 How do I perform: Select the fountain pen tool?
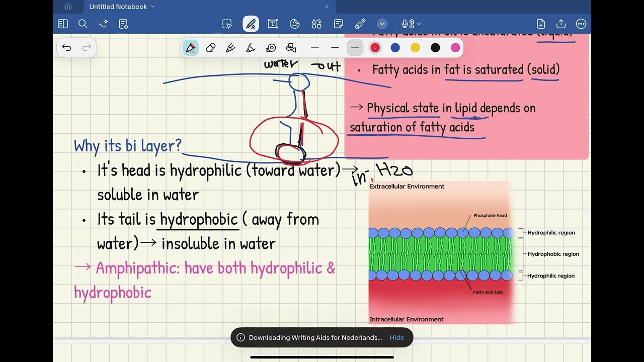(x=231, y=48)
